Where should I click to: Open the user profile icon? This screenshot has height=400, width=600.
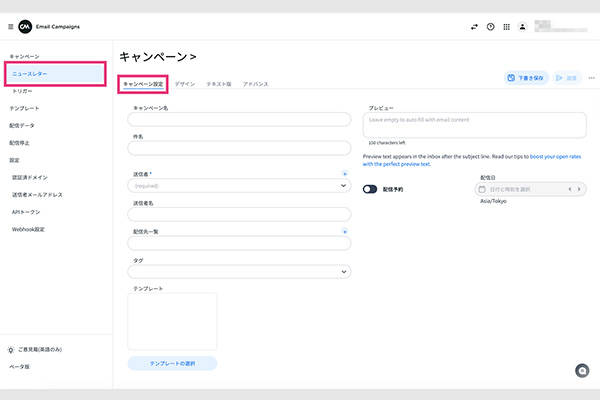(522, 27)
